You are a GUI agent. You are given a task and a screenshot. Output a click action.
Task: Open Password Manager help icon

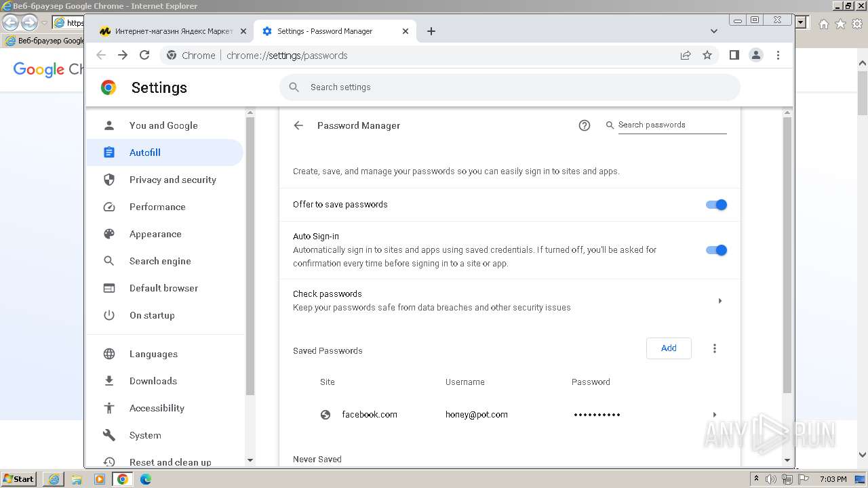click(x=585, y=125)
